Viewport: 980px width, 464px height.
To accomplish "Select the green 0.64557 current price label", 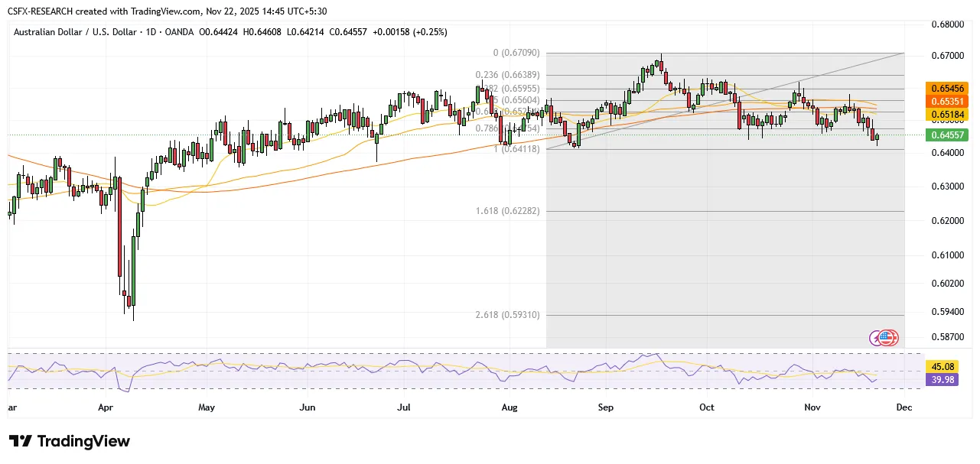I will point(947,135).
